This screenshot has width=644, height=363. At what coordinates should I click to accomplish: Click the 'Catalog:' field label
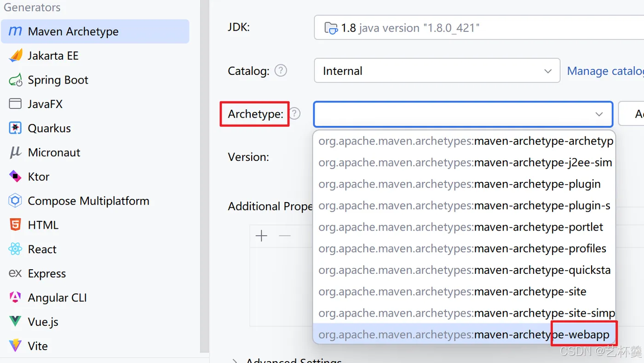249,71
